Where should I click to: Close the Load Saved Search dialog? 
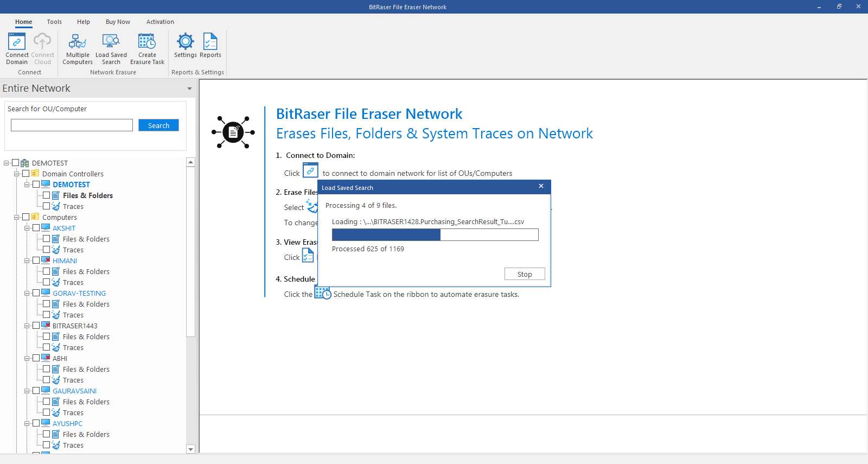[541, 186]
